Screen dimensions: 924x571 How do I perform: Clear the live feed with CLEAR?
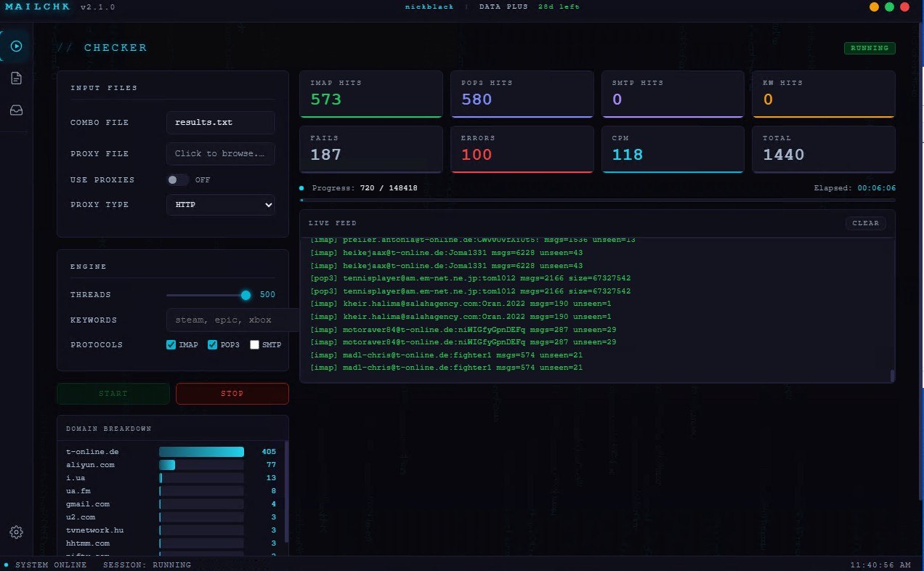[x=865, y=223]
